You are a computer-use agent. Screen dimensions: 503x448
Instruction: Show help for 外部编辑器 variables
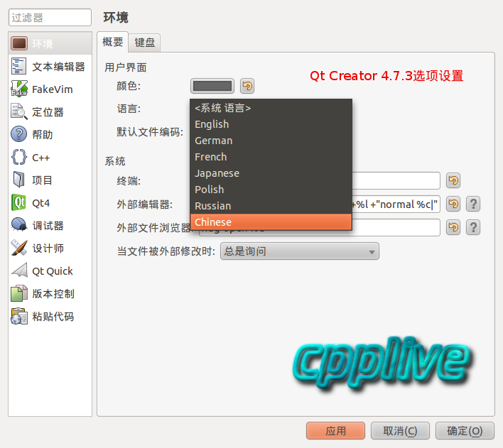(473, 204)
